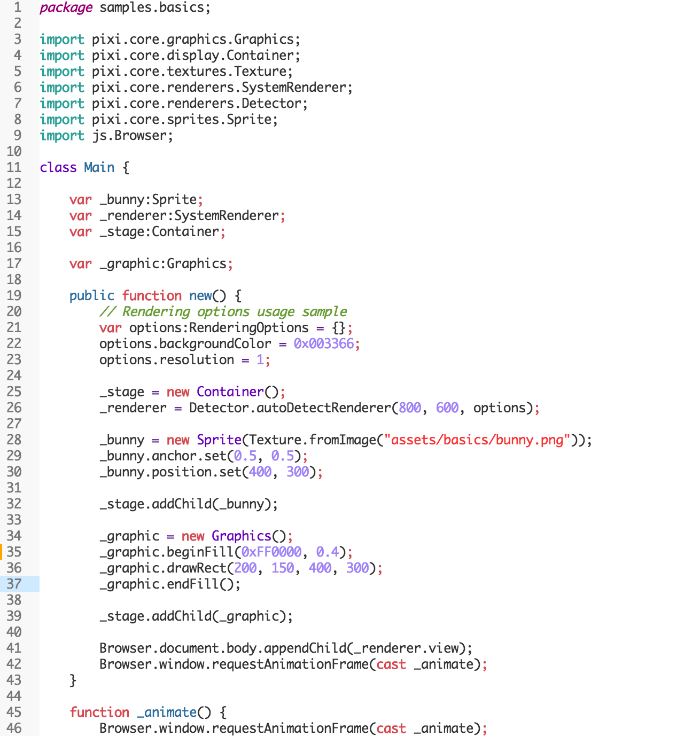Click hex value '0x003366'

pos(324,344)
